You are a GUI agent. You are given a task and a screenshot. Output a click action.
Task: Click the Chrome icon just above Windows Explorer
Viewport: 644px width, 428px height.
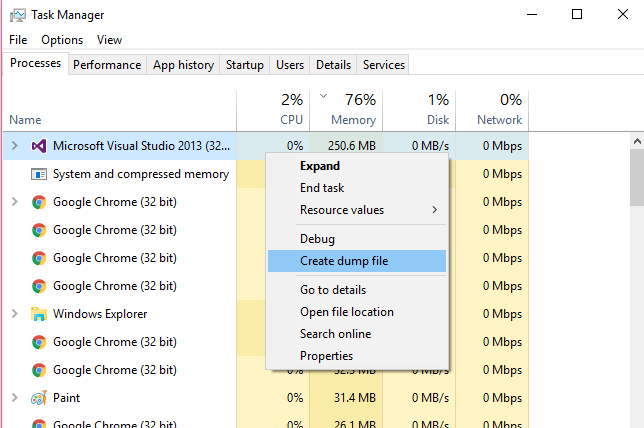click(x=39, y=286)
